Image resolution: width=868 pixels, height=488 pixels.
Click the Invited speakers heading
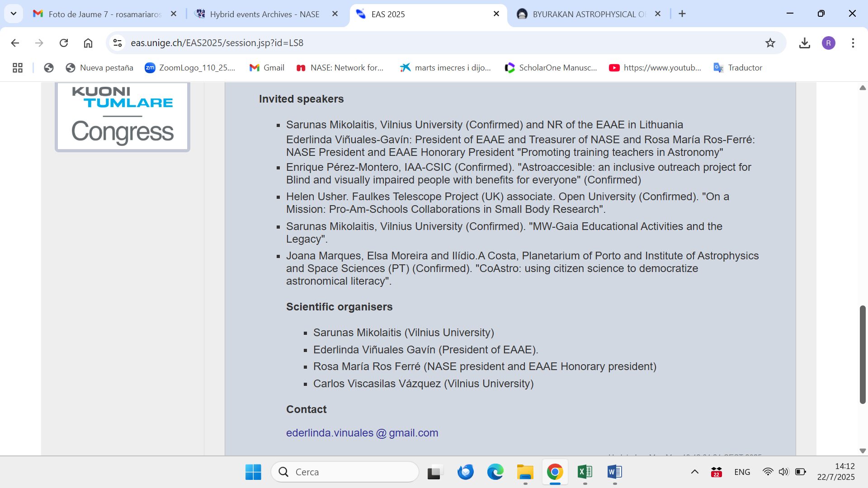point(301,99)
